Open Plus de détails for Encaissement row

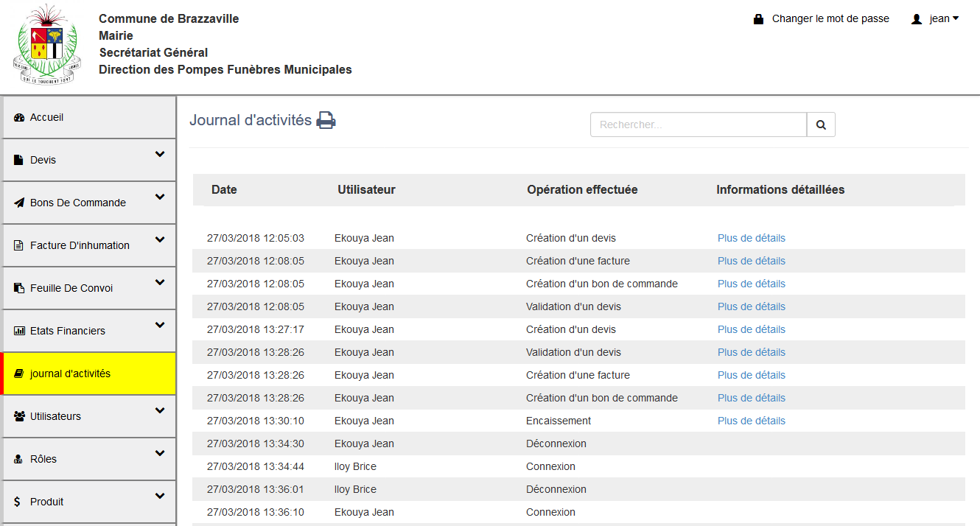click(751, 421)
